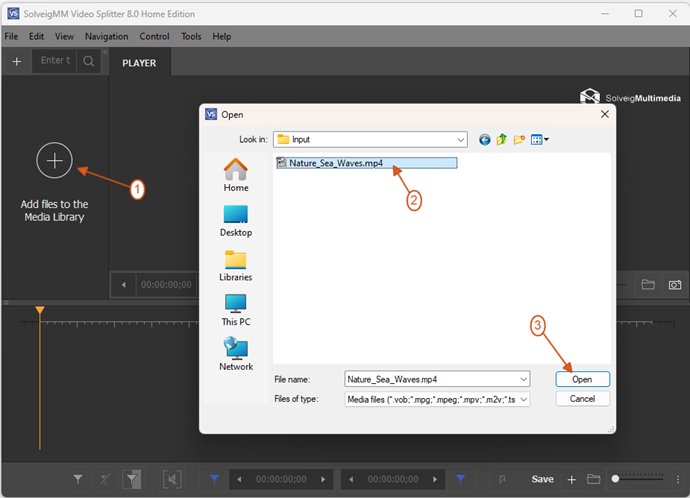Click the media library search text field
Screen dimensions: 690x498
(55, 61)
